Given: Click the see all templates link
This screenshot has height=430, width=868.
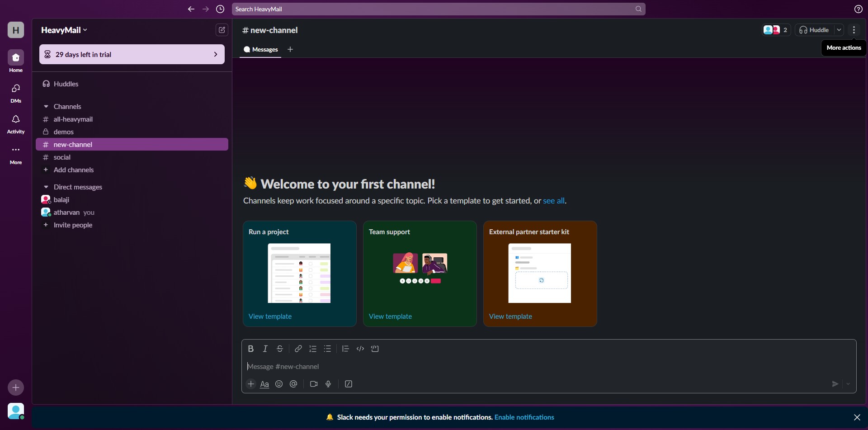Looking at the screenshot, I should point(554,201).
